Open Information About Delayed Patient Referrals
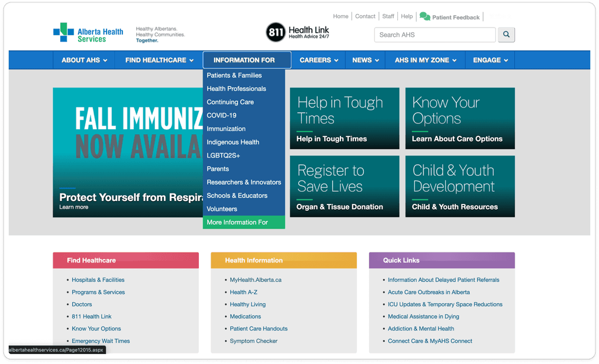 click(443, 280)
